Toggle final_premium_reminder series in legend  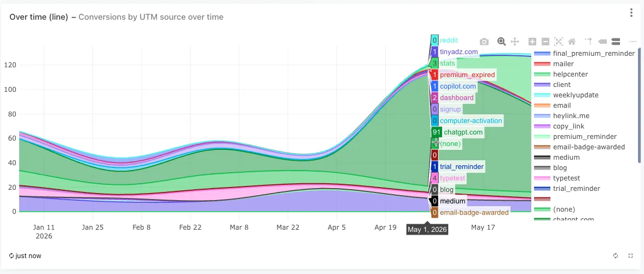584,54
